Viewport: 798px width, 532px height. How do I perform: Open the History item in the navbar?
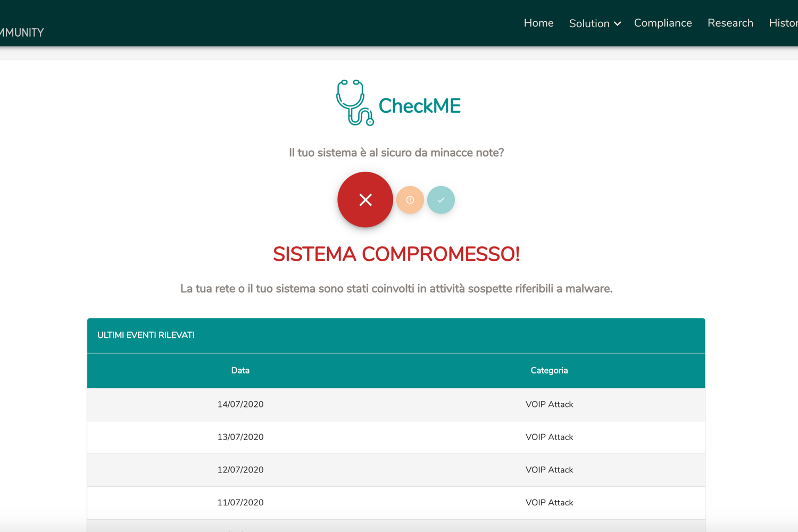(783, 23)
